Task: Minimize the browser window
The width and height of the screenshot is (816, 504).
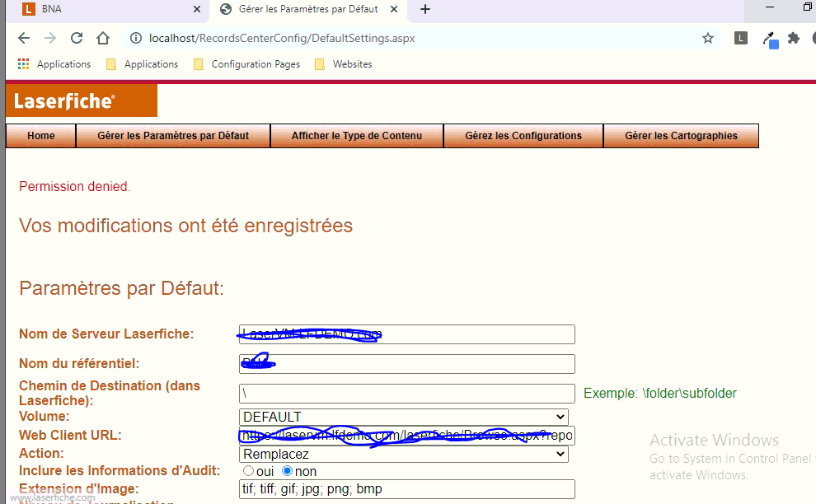Action: click(770, 7)
